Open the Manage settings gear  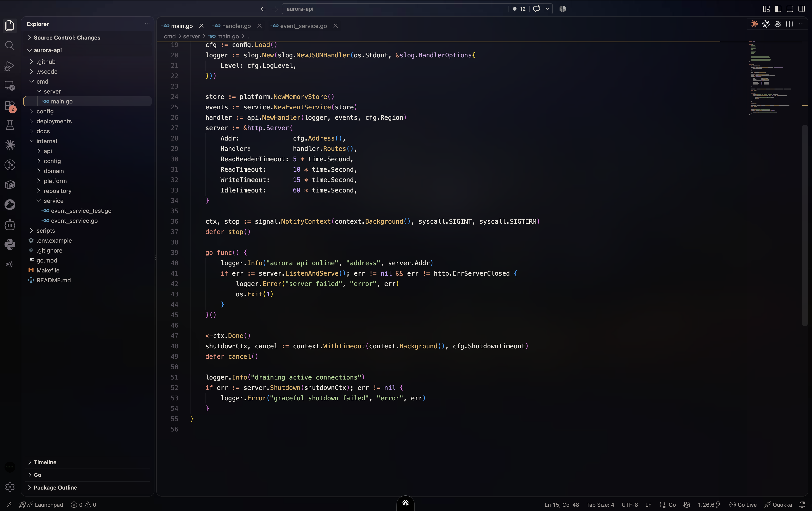[10, 487]
